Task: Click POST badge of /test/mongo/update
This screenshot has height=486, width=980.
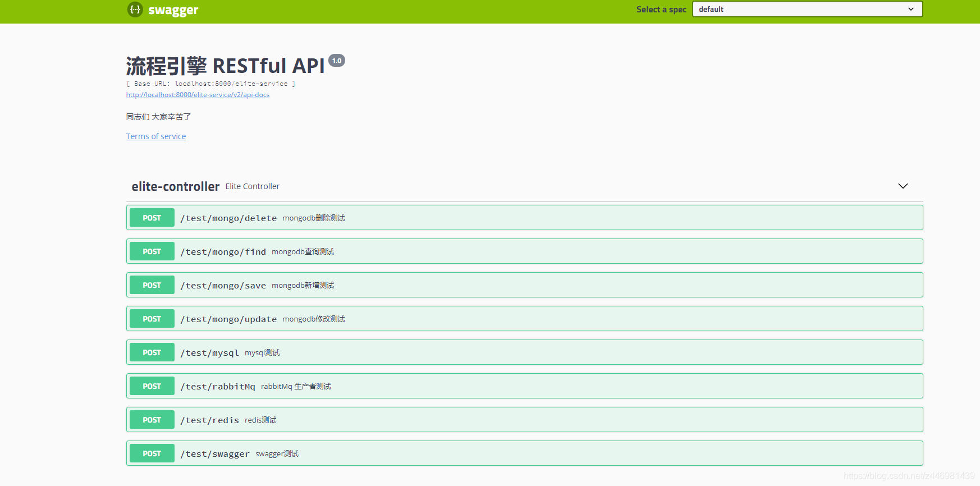Action: (152, 319)
